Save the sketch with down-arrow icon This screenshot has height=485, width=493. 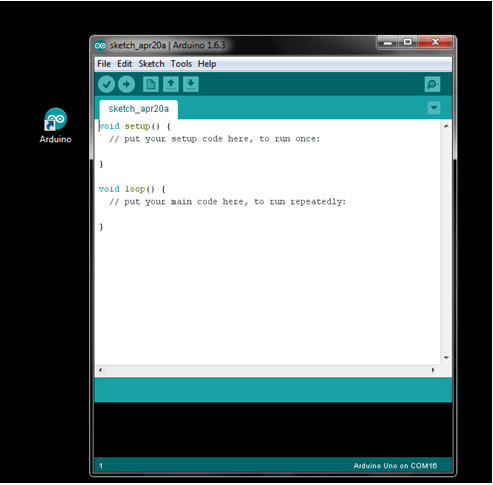coord(191,84)
